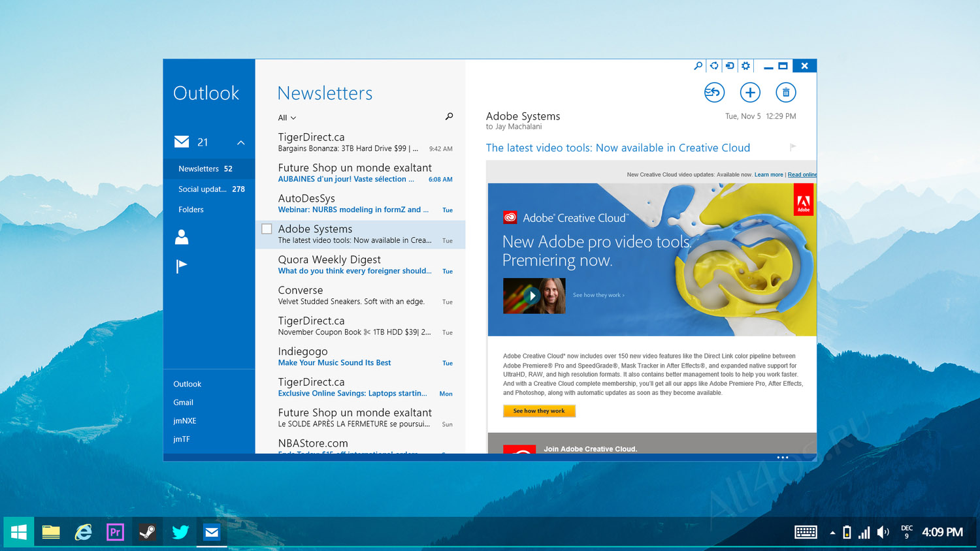The height and width of the screenshot is (551, 980).
Task: Flag the Adobe Systems message
Action: tap(792, 148)
